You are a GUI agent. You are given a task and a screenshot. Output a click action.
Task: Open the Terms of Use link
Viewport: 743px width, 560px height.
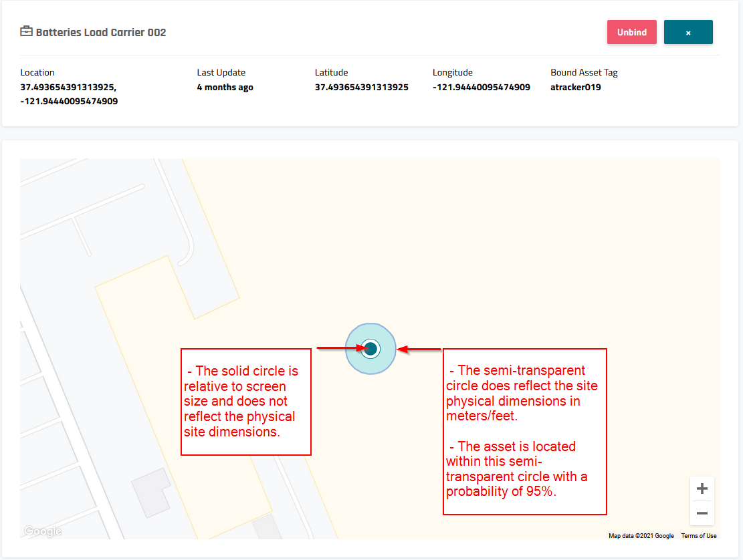click(699, 536)
